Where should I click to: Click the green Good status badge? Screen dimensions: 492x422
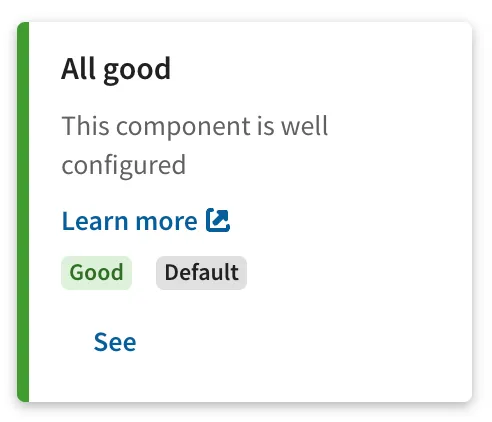[x=96, y=273]
